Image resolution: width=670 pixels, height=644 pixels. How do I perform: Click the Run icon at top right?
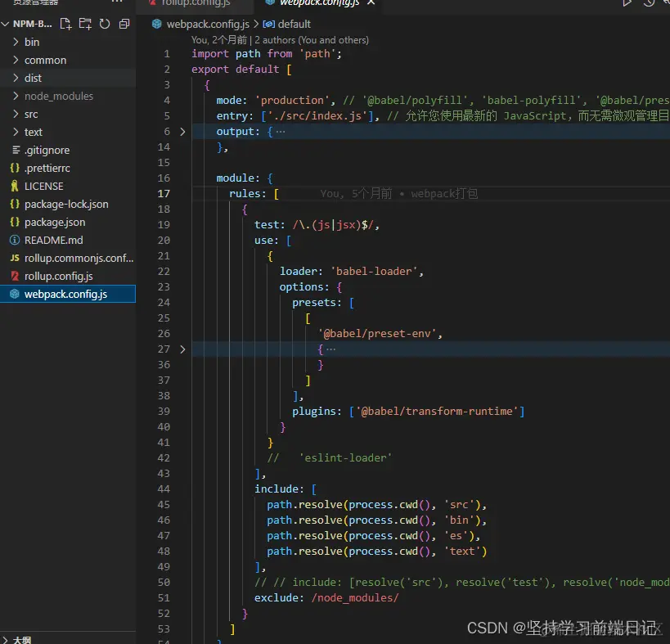[627, 3]
